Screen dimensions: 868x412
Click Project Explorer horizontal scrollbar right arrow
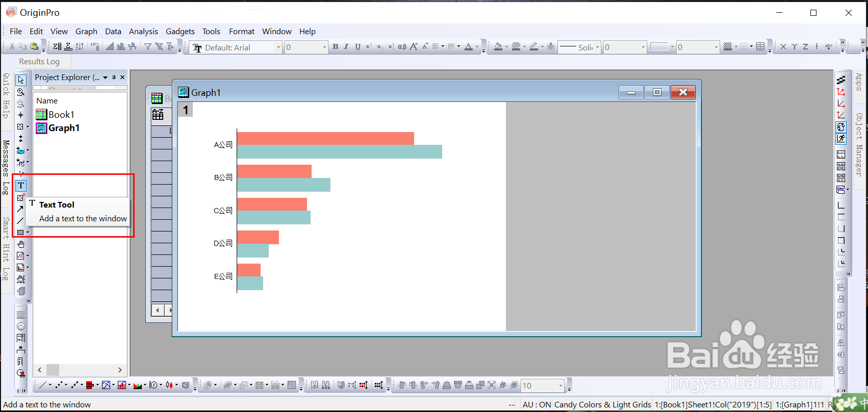point(120,370)
